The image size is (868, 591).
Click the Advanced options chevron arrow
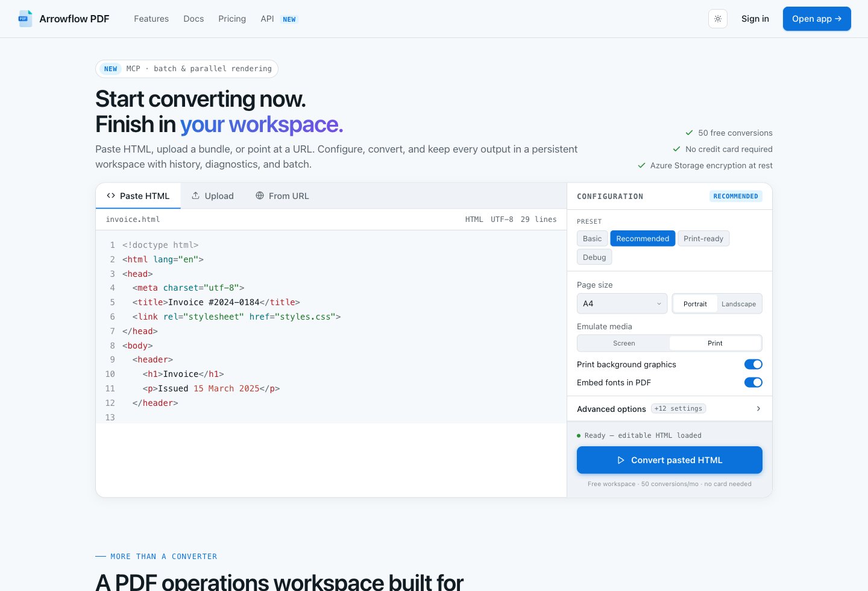pyautogui.click(x=758, y=409)
